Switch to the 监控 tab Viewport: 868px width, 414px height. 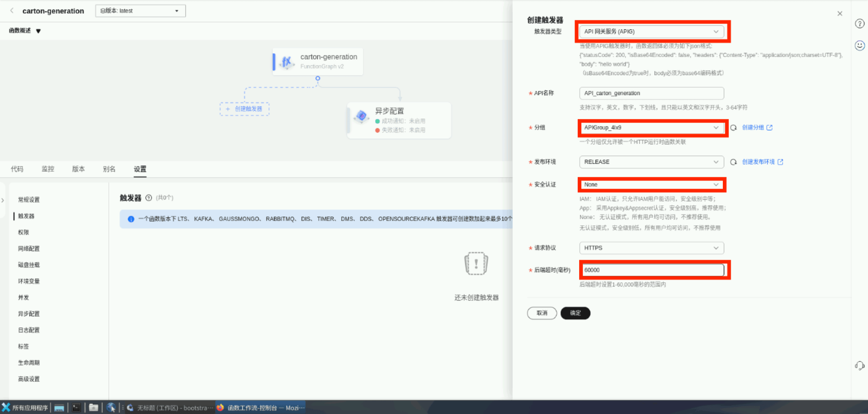[x=47, y=169]
